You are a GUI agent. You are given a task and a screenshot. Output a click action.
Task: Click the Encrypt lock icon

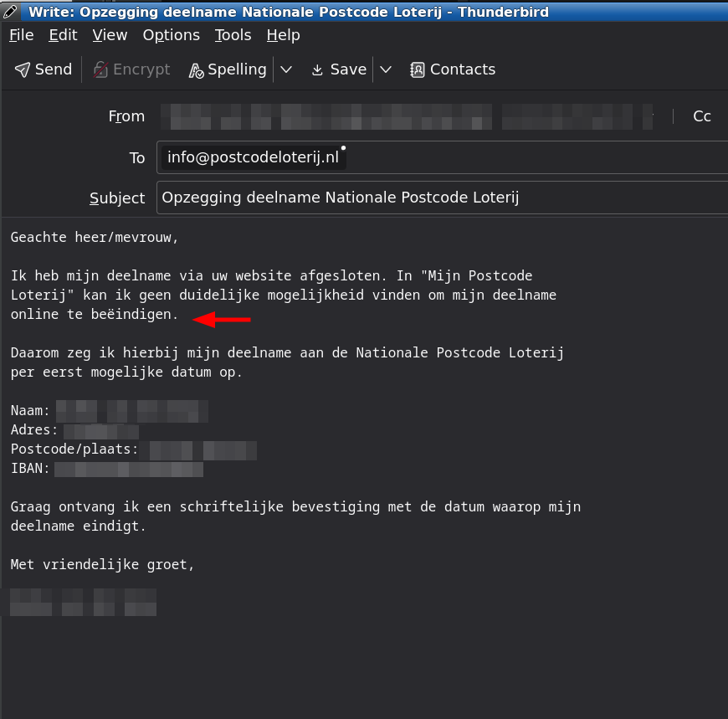(x=100, y=69)
